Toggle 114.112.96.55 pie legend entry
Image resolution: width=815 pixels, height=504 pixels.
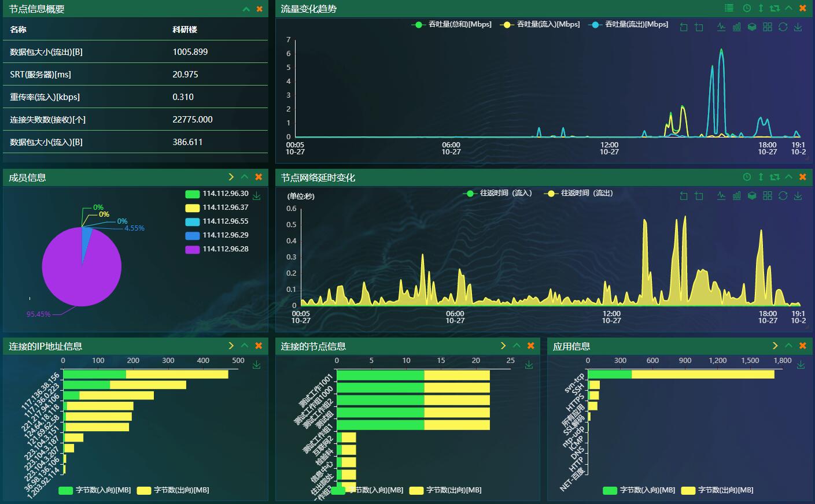coord(217,221)
